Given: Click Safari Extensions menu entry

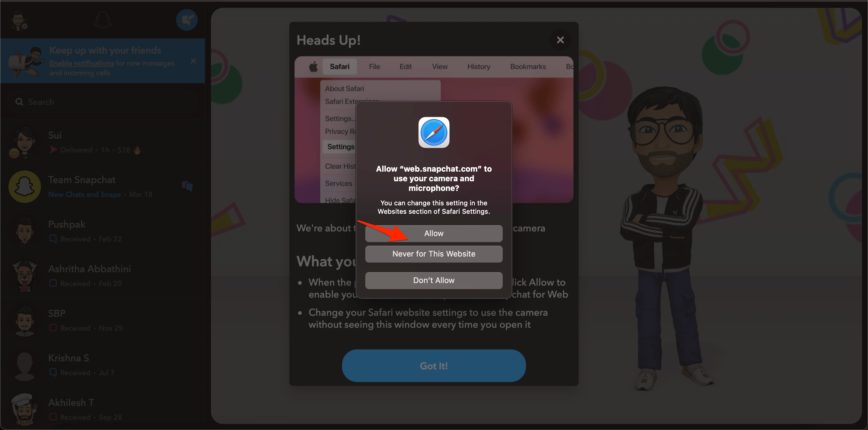Looking at the screenshot, I should (351, 101).
